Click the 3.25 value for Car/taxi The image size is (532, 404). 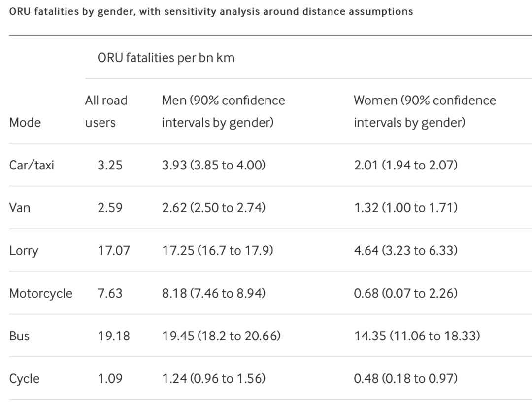pos(110,165)
